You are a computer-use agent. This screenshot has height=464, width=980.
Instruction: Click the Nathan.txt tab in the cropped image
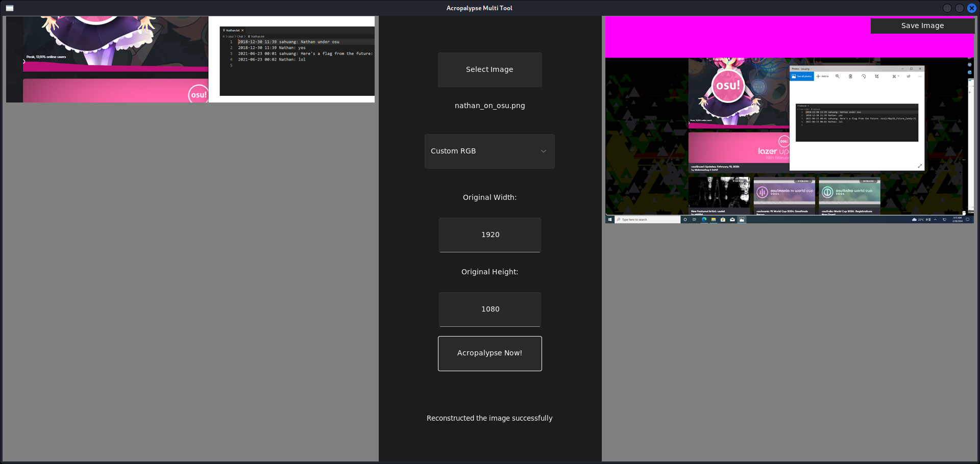232,31
